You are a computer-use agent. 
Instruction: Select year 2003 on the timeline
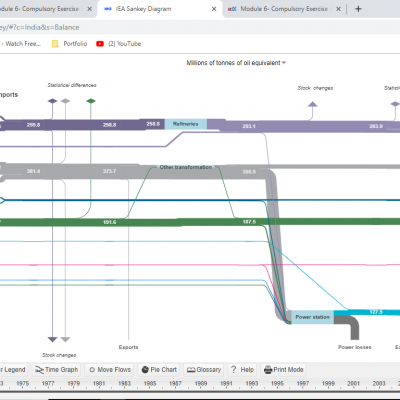pos(379,384)
